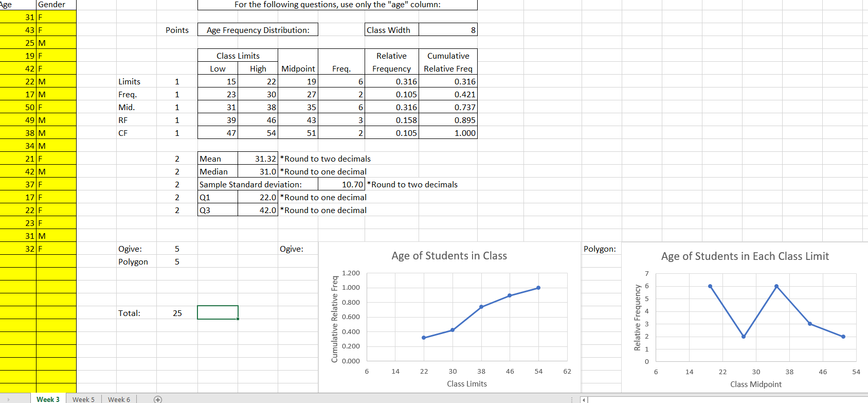This screenshot has width=868, height=403.
Task: Click the selected empty cell beside Total
Action: pos(218,312)
